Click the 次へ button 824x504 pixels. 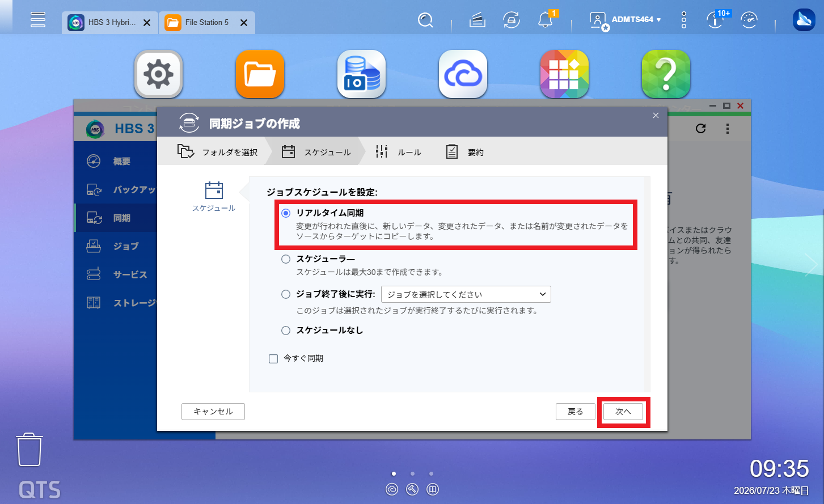(623, 412)
